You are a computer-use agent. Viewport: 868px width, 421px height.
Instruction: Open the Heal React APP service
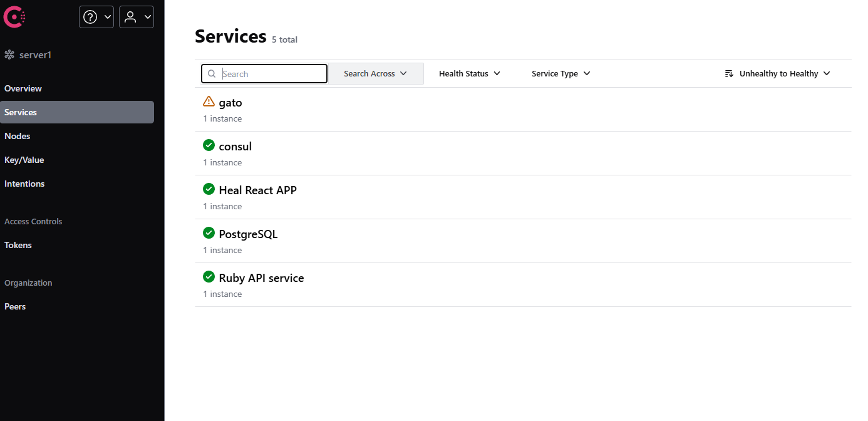tap(257, 190)
